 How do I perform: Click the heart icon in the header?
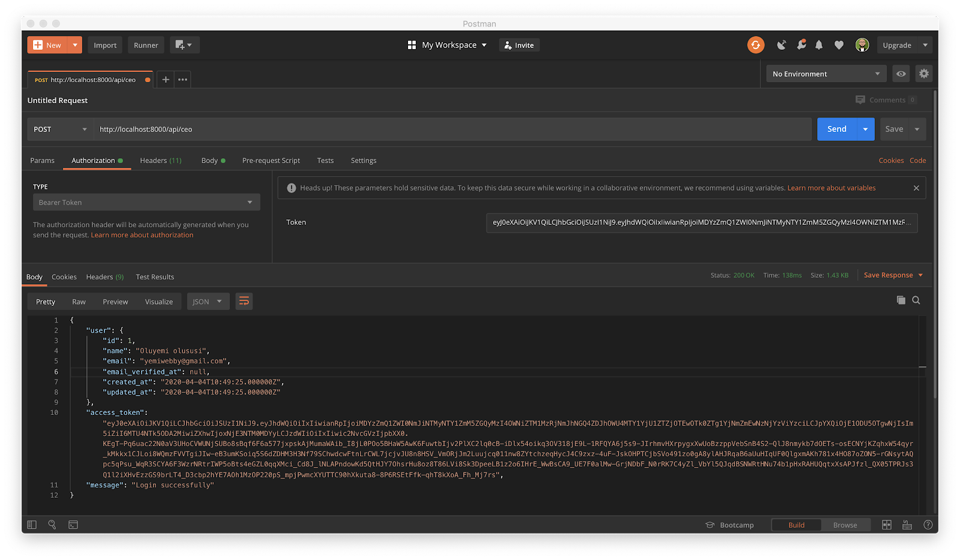click(839, 45)
